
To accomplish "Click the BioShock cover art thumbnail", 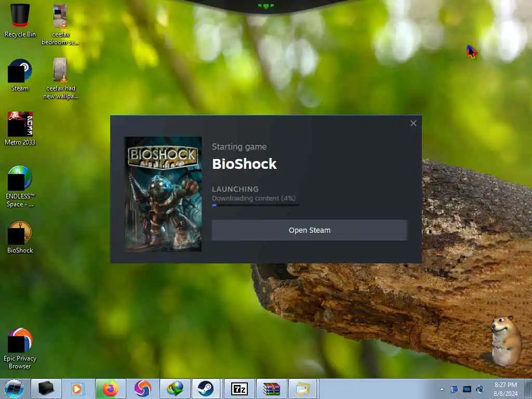I will point(163,194).
